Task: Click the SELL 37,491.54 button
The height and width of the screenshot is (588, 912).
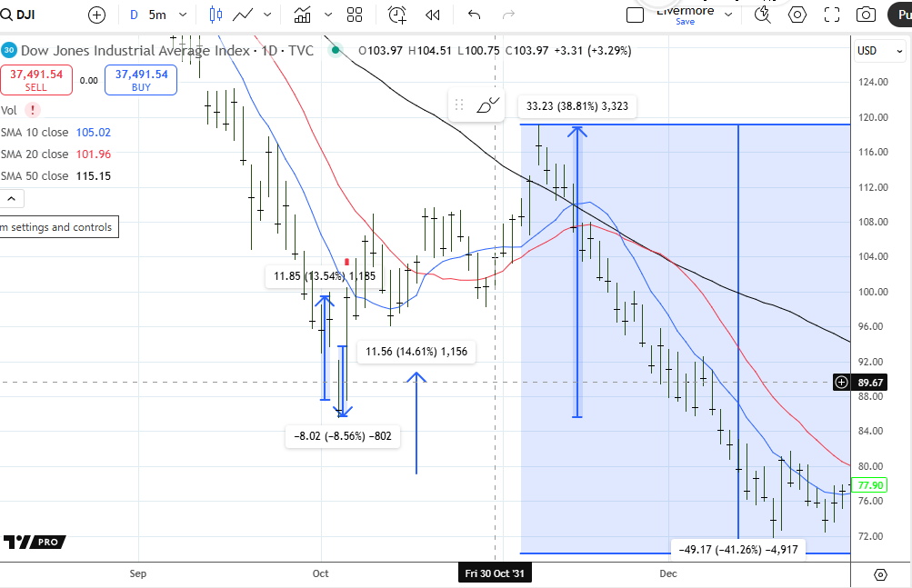Action: [x=36, y=80]
